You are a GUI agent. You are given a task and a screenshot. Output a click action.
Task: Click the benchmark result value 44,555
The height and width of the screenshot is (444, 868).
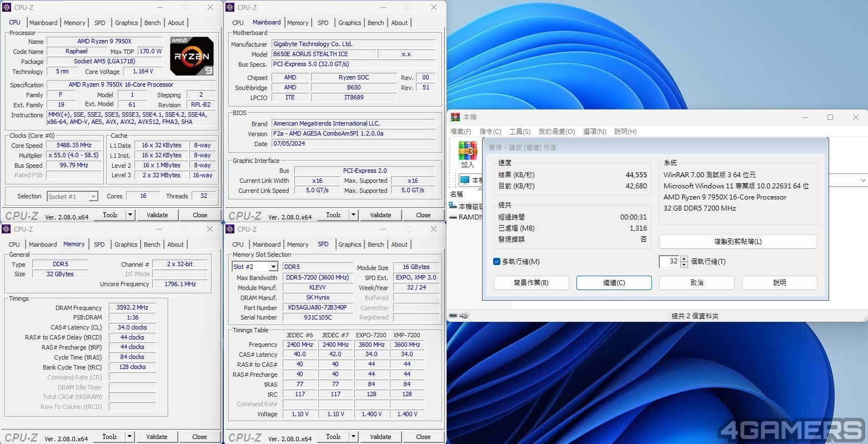[636, 175]
